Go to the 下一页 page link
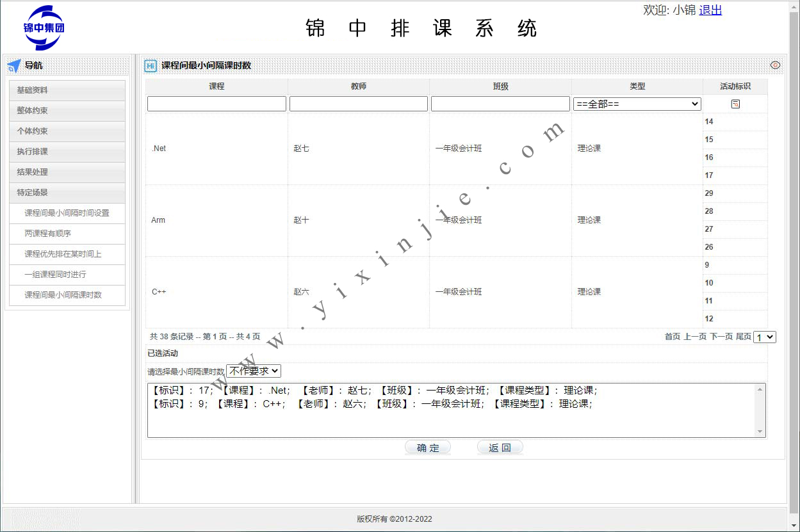Image resolution: width=800 pixels, height=532 pixels. click(721, 337)
